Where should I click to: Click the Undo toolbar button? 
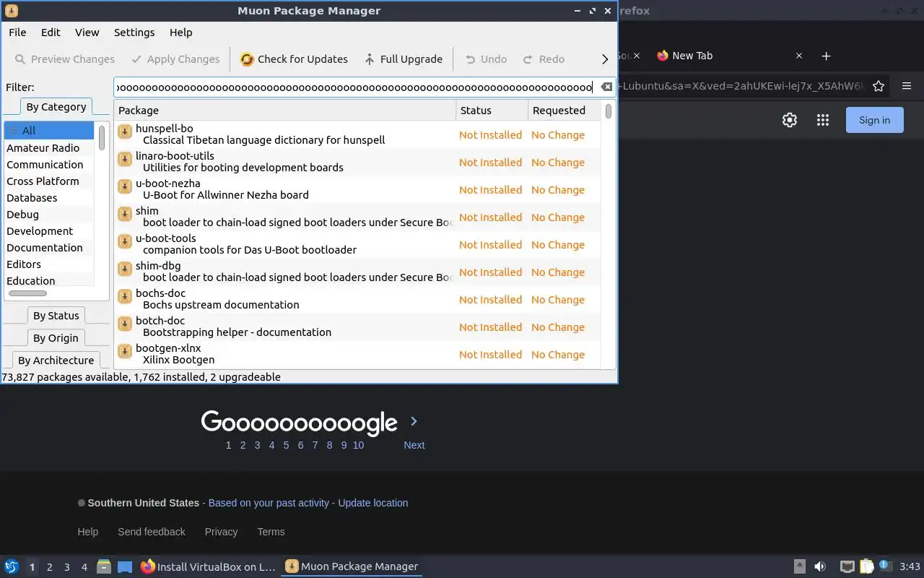(x=486, y=59)
